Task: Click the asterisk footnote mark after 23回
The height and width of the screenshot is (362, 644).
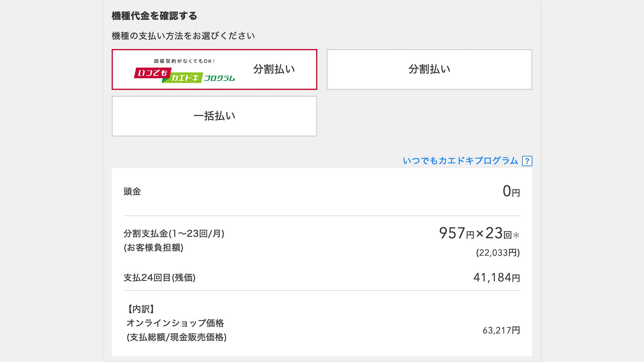Action: click(516, 235)
